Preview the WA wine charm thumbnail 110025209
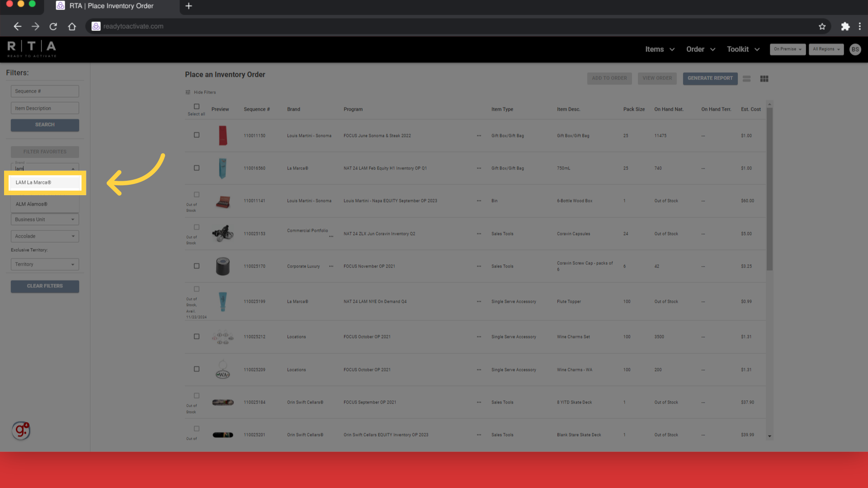 [223, 370]
